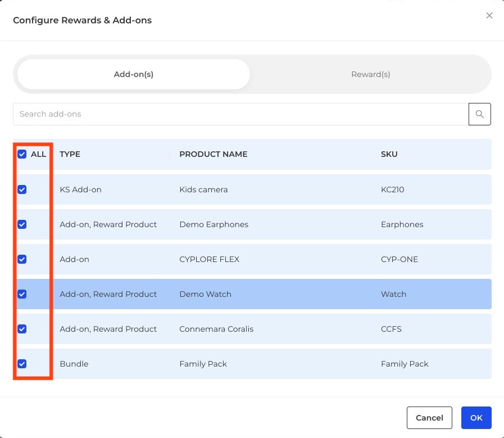Click the Family Pack product name cell
This screenshot has height=438, width=504.
point(203,364)
